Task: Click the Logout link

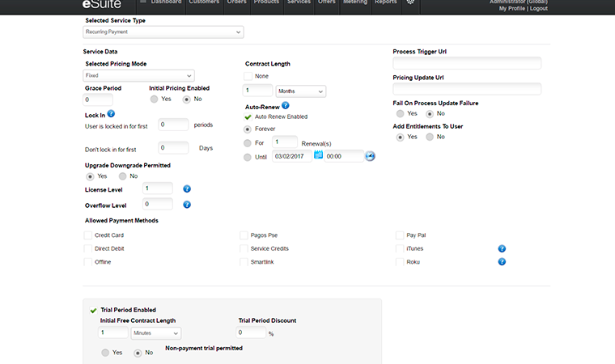Action: 539,8
